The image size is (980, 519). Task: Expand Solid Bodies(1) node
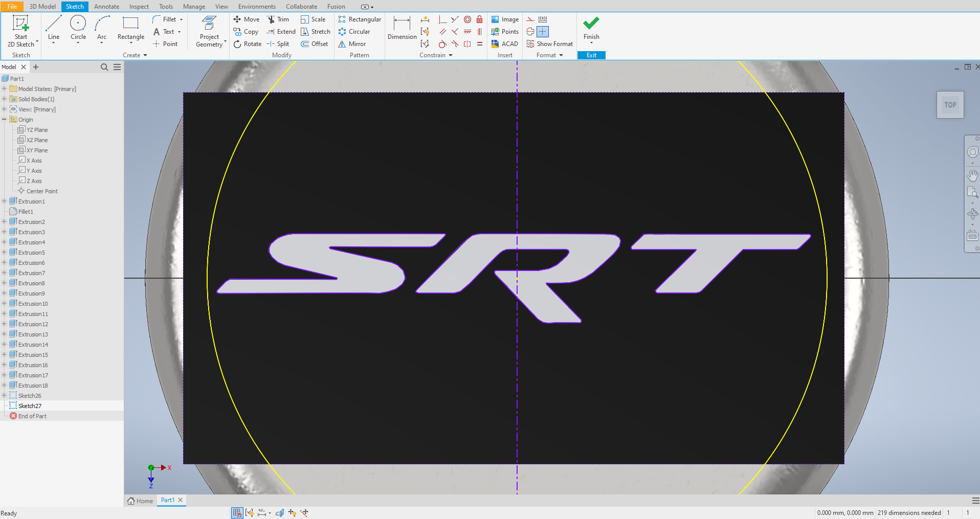pyautogui.click(x=4, y=99)
